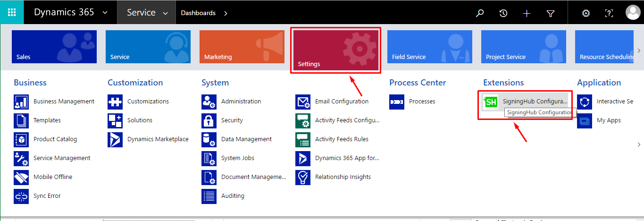Expand the Dynamics 365 dropdown
The image size is (644, 221).
point(104,13)
